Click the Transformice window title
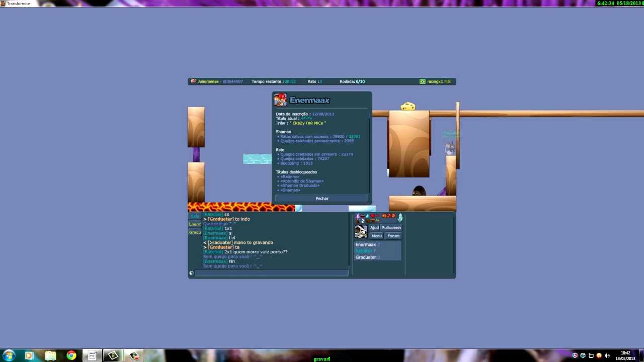 pyautogui.click(x=19, y=4)
